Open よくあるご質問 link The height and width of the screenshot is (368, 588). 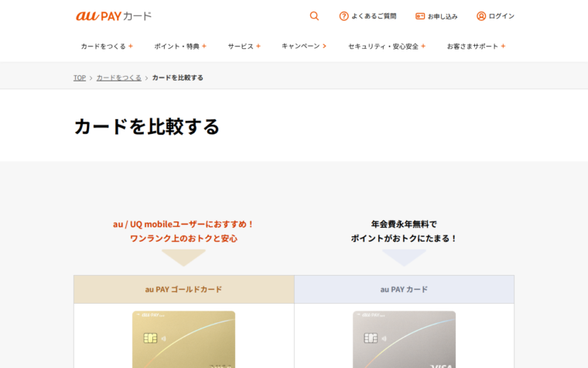point(367,16)
